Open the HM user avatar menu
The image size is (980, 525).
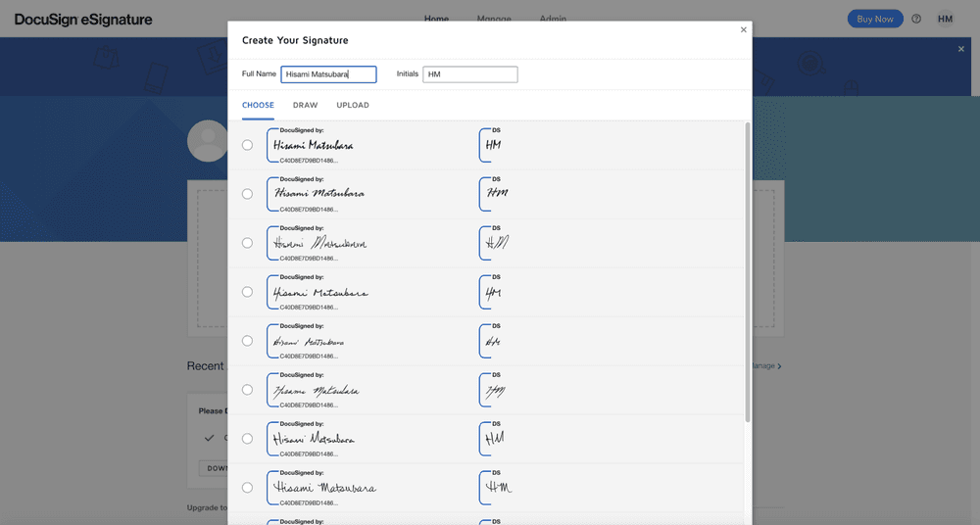click(x=945, y=19)
